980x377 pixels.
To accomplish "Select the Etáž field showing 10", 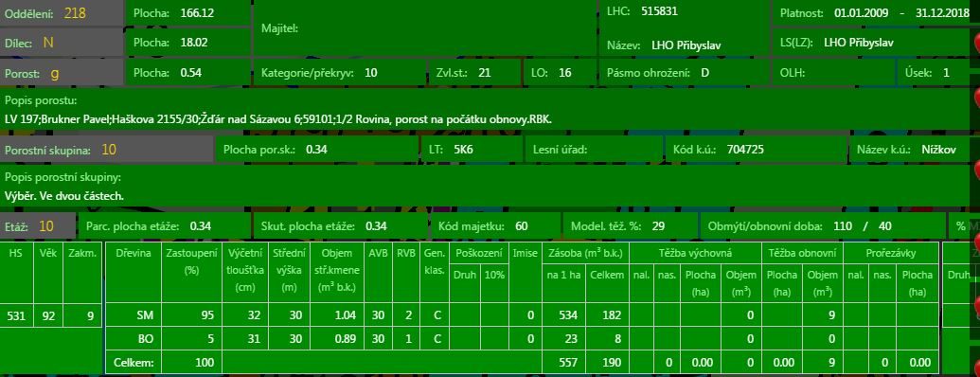I will 38,225.
